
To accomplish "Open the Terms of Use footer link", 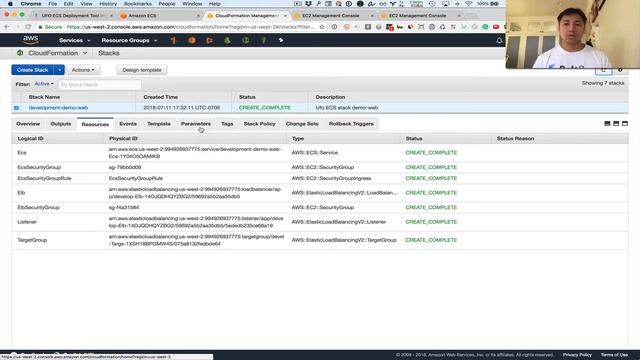I will 614,355.
